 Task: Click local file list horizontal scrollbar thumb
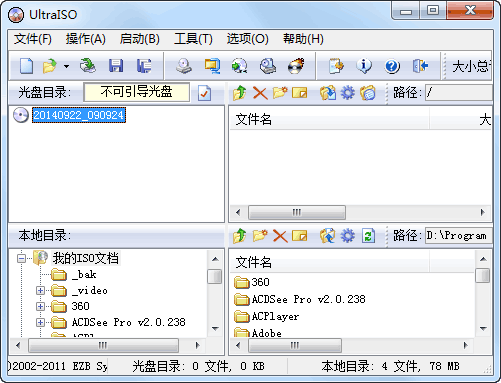click(x=295, y=345)
